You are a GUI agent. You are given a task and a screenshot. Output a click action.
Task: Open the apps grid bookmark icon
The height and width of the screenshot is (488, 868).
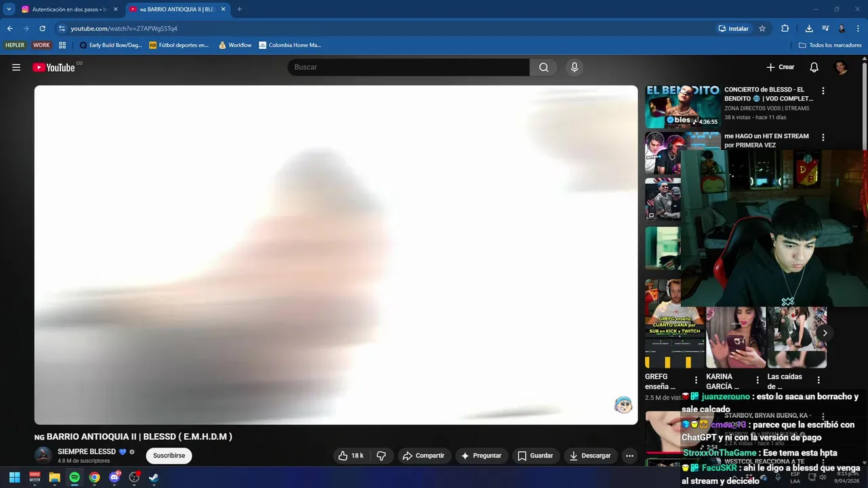pyautogui.click(x=62, y=45)
